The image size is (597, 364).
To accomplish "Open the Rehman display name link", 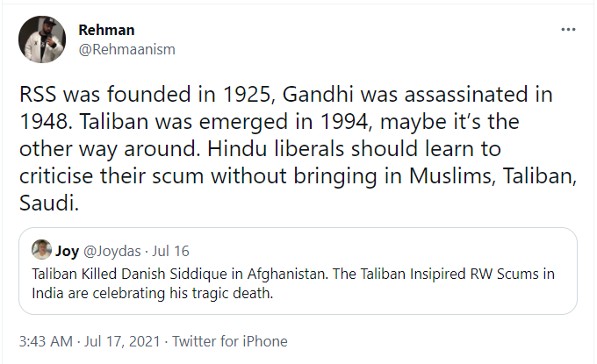I will pyautogui.click(x=104, y=31).
